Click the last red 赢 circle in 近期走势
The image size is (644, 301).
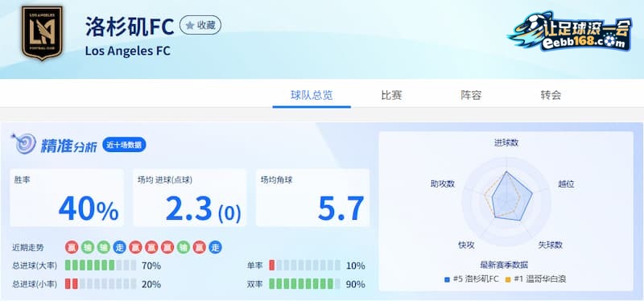tap(199, 247)
